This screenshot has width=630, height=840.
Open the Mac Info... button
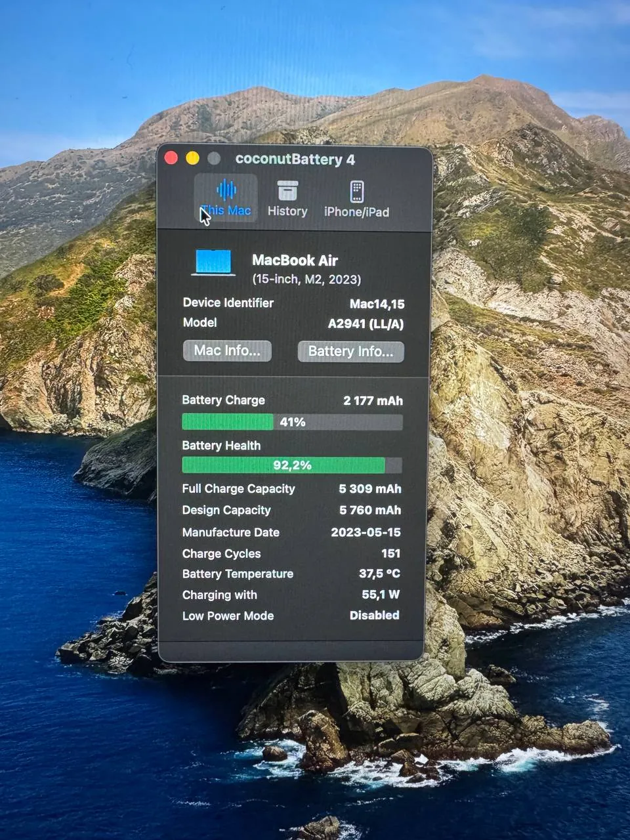tap(227, 350)
